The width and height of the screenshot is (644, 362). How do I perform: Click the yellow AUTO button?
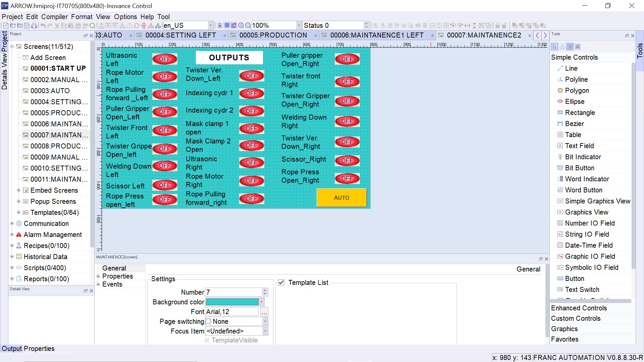click(341, 198)
